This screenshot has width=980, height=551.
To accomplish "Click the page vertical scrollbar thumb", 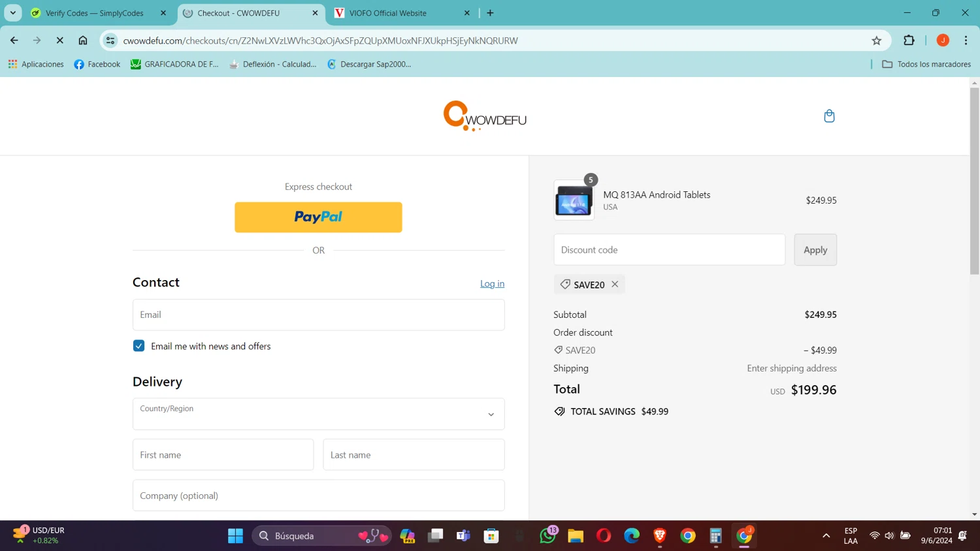I will 974,180.
